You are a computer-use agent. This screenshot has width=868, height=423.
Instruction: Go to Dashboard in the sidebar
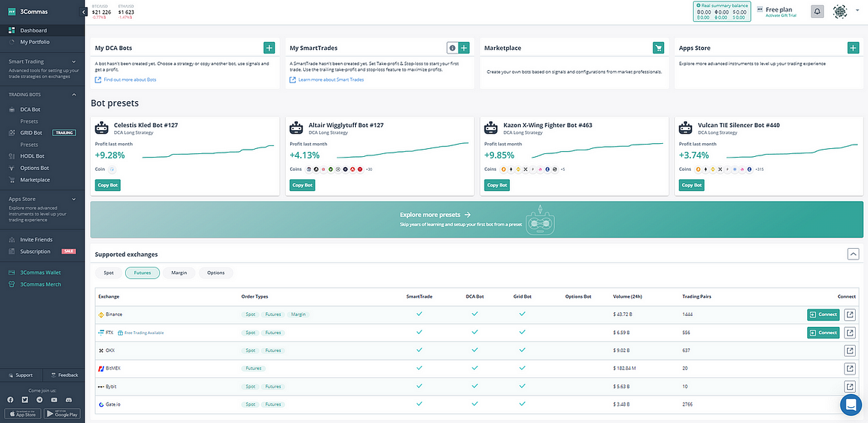(x=43, y=30)
